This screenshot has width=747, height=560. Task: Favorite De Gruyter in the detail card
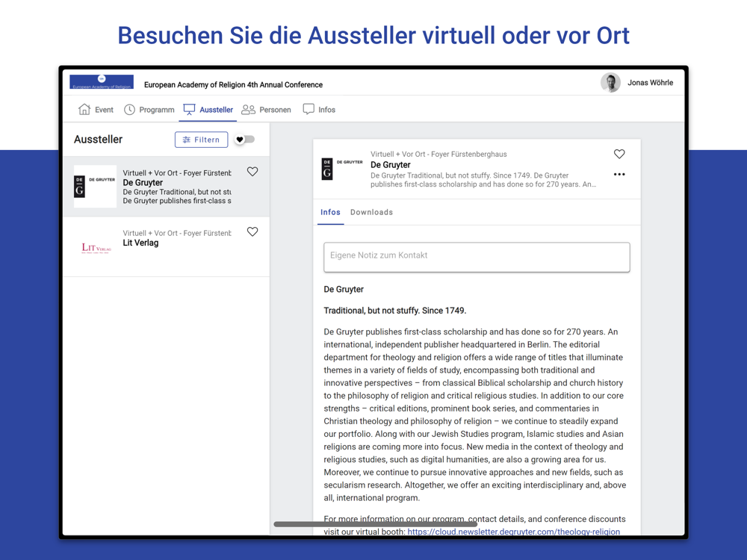[x=619, y=154]
